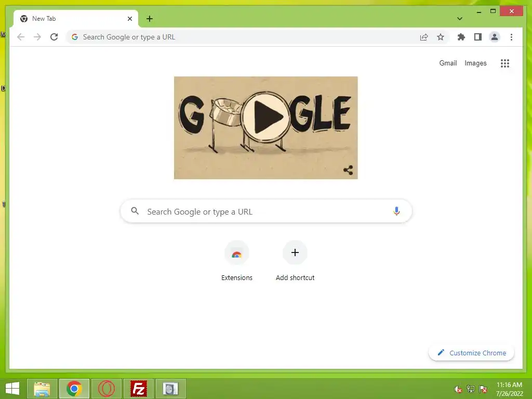Viewport: 532px width, 399px height.
Task: Open the Extensions puzzle piece menu
Action: (x=461, y=37)
